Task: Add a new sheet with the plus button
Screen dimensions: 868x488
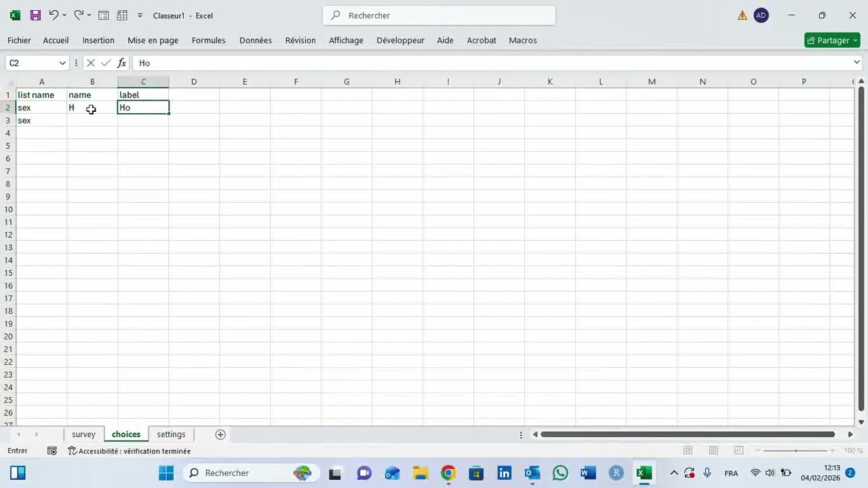Action: click(220, 434)
